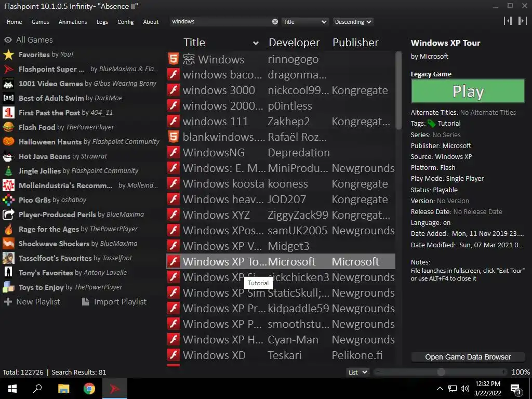Open File Explorer from taskbar

point(63,389)
